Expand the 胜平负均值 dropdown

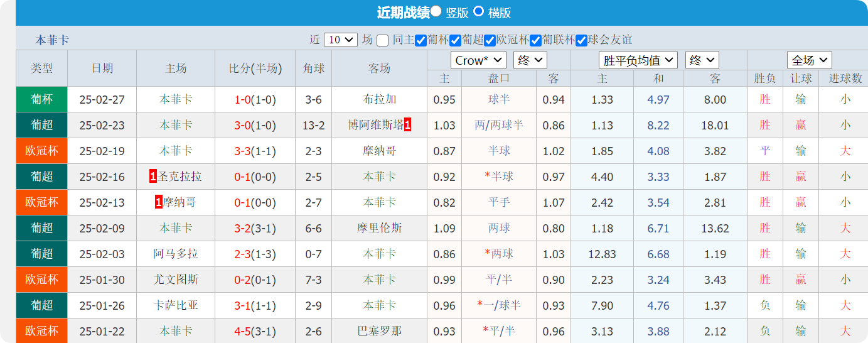coord(638,60)
